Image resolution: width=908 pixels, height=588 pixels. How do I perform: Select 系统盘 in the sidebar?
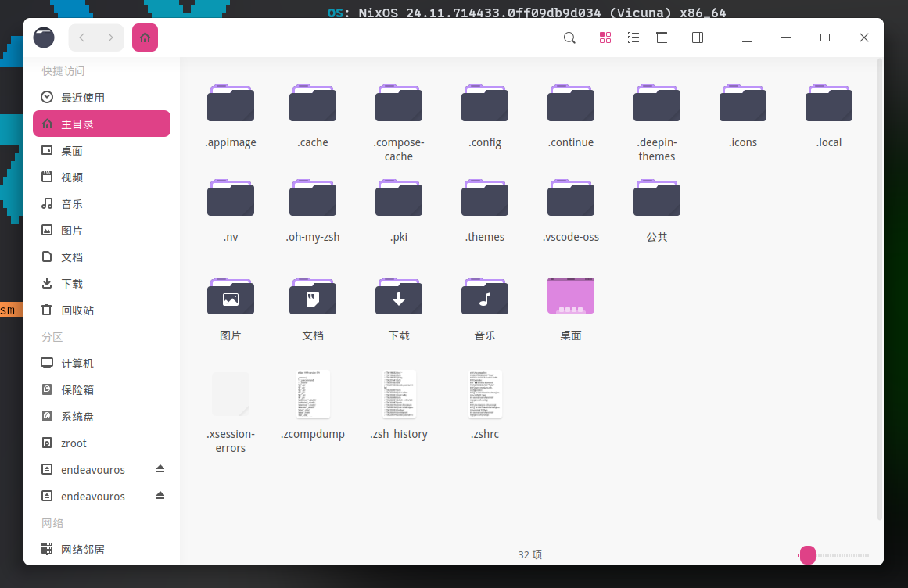tap(102, 417)
